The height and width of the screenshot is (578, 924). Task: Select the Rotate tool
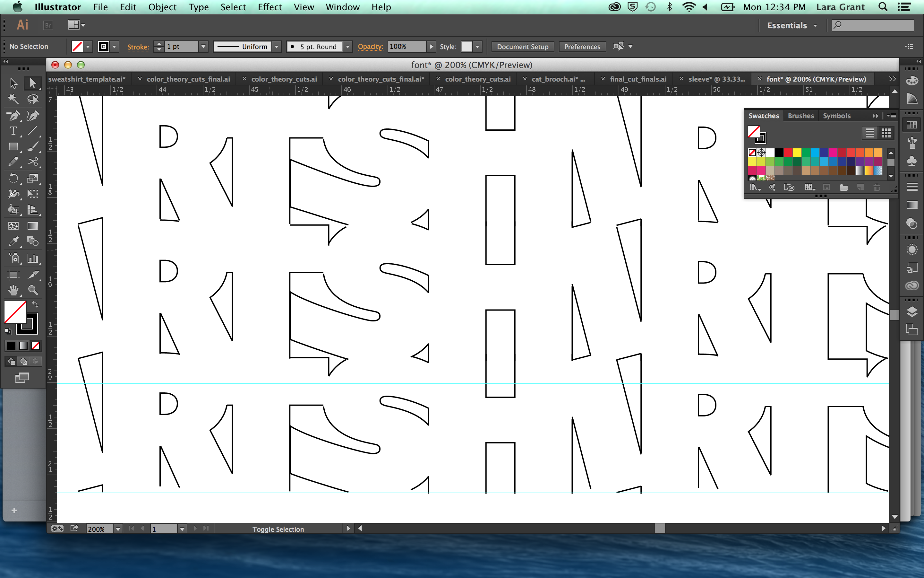point(13,178)
